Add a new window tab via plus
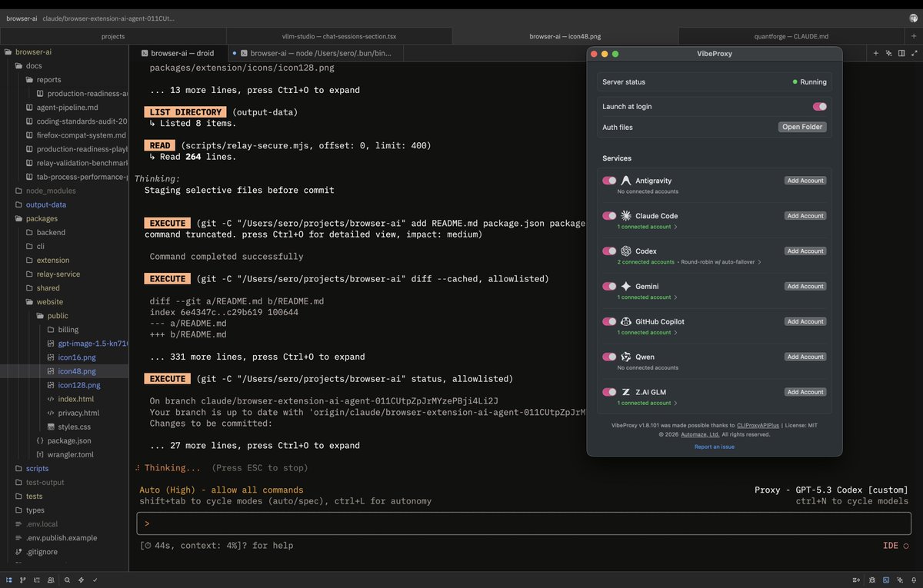Viewport: 923px width, 588px height. [x=915, y=36]
